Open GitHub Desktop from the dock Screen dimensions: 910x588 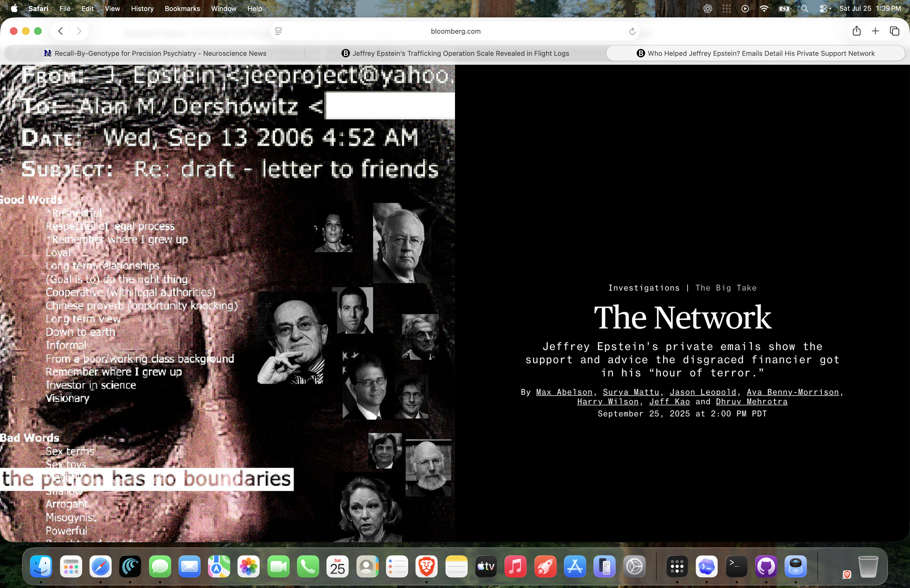coord(766,567)
